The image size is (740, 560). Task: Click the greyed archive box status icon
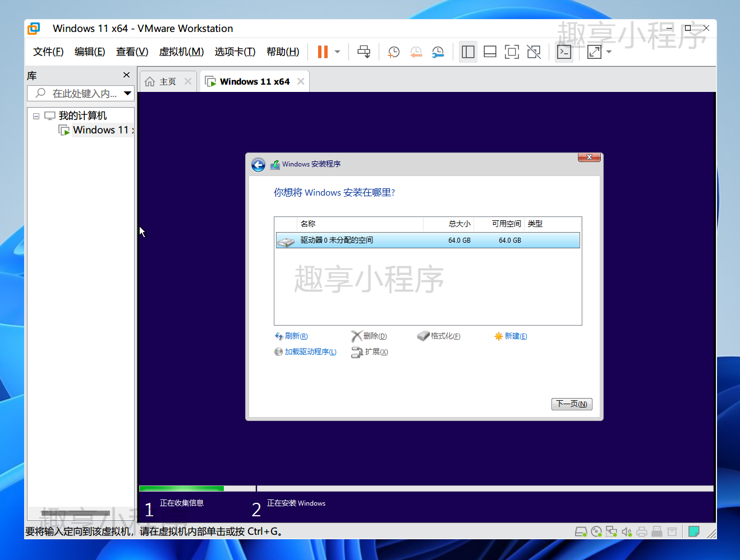(x=672, y=531)
